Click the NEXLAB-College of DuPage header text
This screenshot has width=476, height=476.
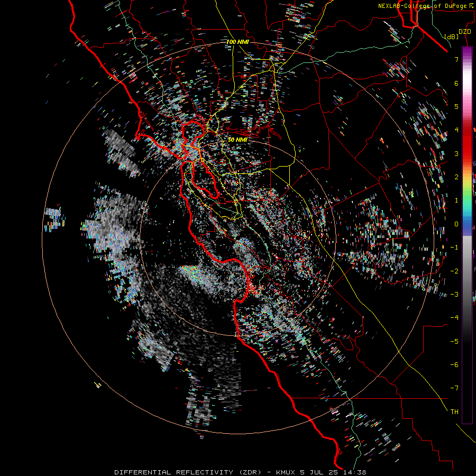pos(425,6)
